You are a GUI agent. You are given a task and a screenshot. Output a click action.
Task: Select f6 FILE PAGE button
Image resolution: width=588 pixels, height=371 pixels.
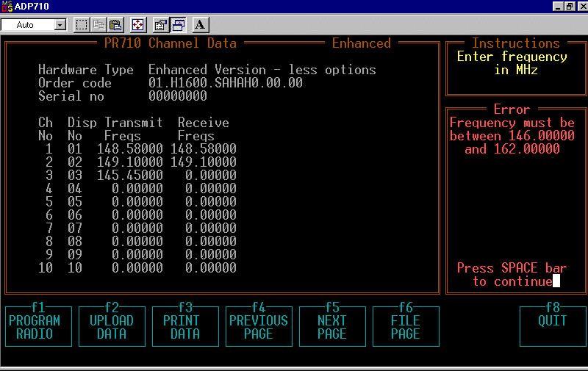pyautogui.click(x=406, y=325)
